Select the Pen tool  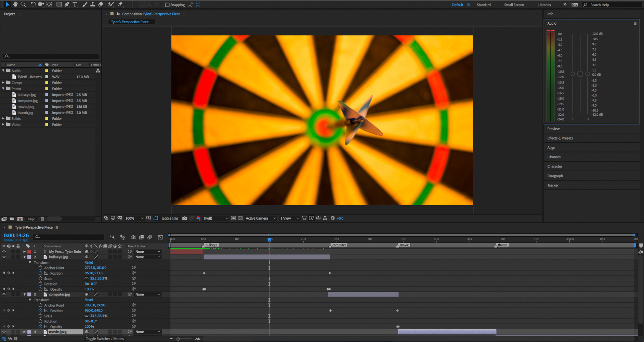pos(67,4)
